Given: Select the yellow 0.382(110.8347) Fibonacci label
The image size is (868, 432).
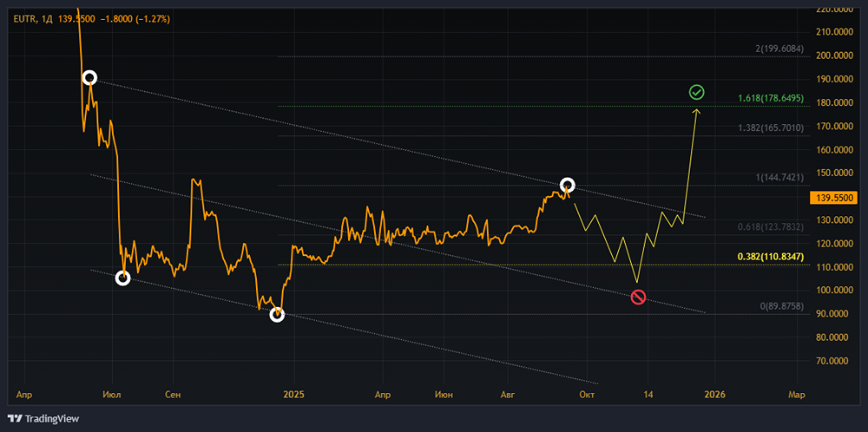Looking at the screenshot, I should [x=771, y=257].
